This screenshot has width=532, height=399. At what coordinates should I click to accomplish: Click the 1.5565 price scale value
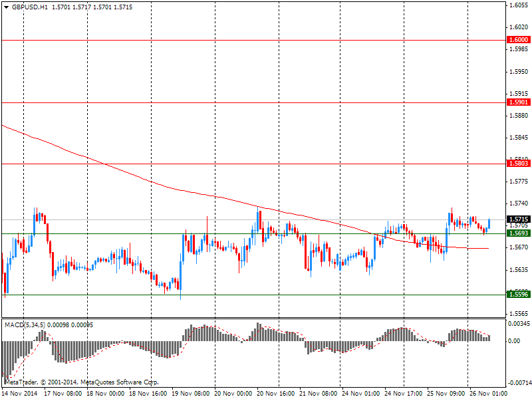tap(519, 314)
